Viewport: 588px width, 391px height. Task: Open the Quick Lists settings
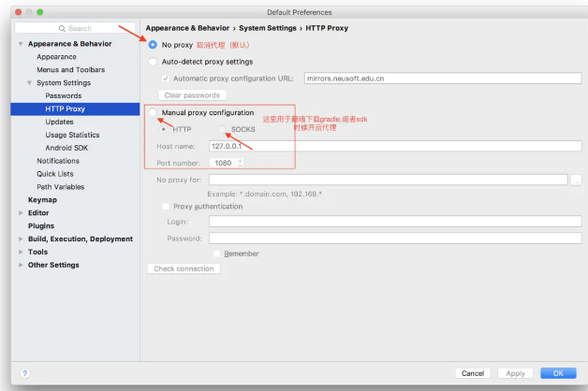[55, 174]
